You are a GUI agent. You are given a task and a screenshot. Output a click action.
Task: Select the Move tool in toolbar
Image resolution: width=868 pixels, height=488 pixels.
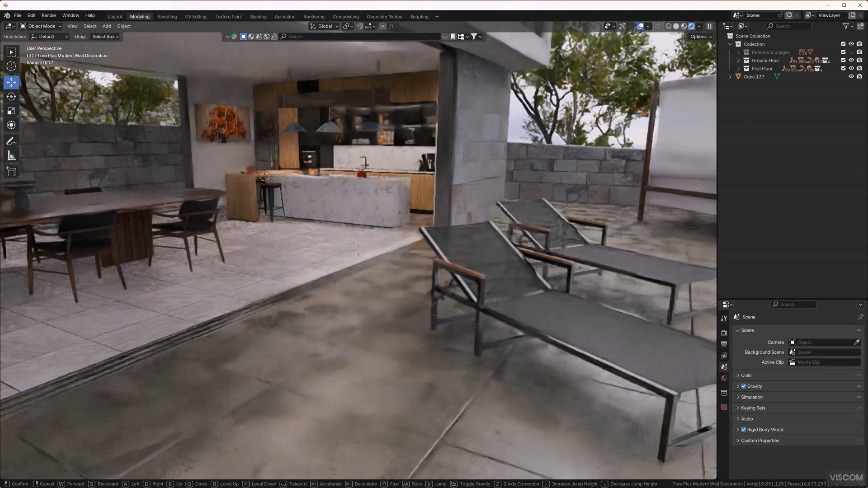pos(11,82)
